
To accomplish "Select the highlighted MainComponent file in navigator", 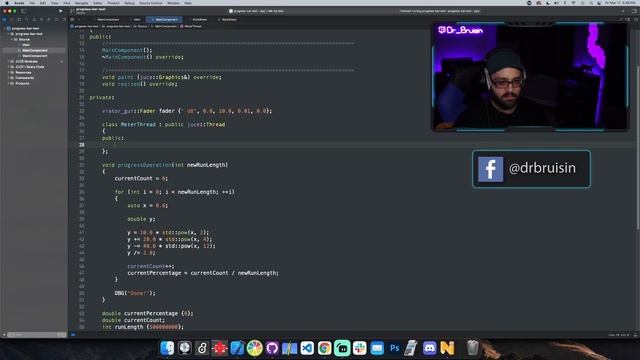I will (34, 50).
